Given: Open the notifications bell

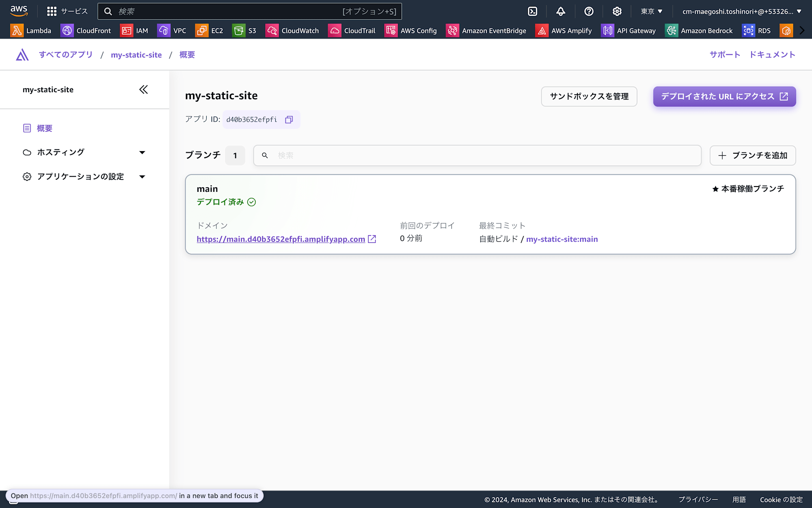Looking at the screenshot, I should click(561, 11).
